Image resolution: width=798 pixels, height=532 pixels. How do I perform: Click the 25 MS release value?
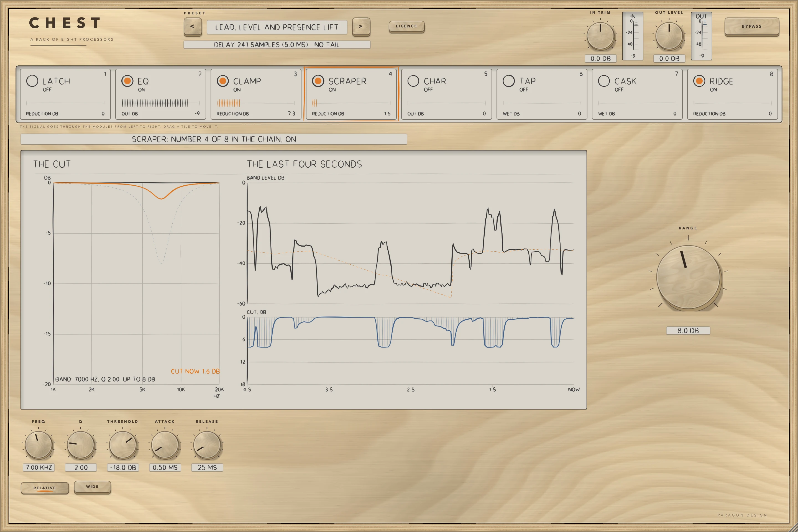click(207, 467)
